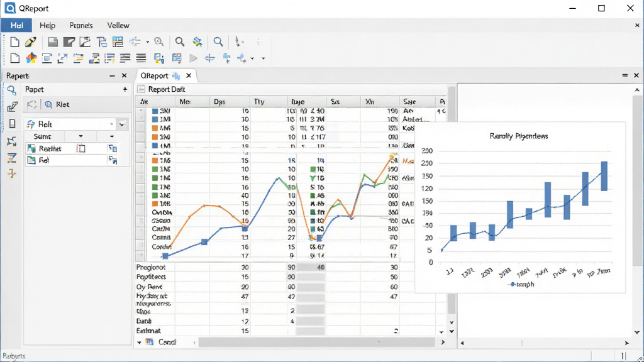Click the pencil edit icon in the top toolbar
The width and height of the screenshot is (644, 362).
pos(30,42)
